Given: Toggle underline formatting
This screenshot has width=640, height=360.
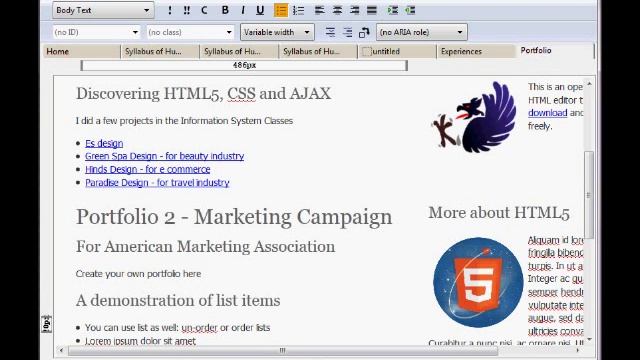Looking at the screenshot, I should 260,10.
